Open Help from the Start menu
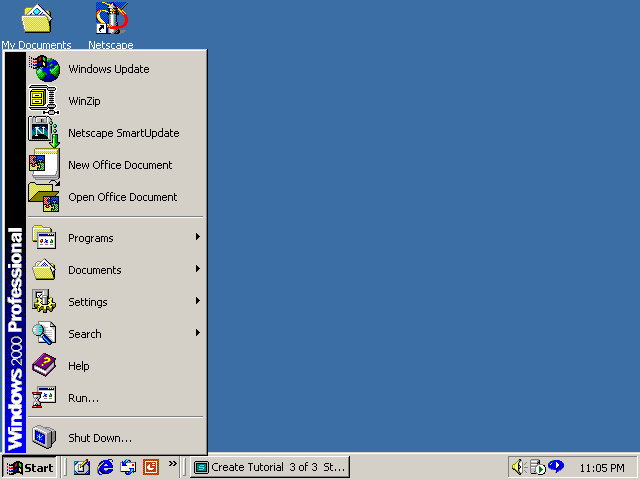640x480 pixels. pos(116,366)
